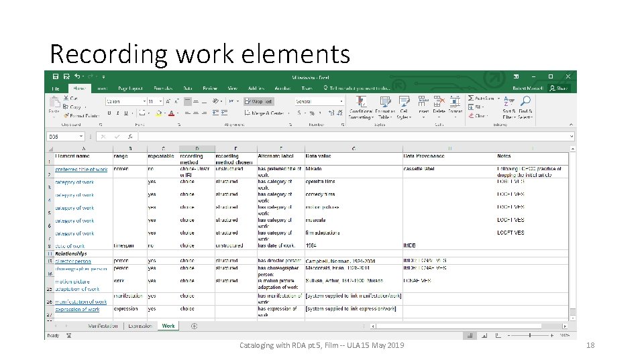This screenshot has width=644, height=362.
Task: Click the Decrease Indent icon
Action: [x=215, y=113]
